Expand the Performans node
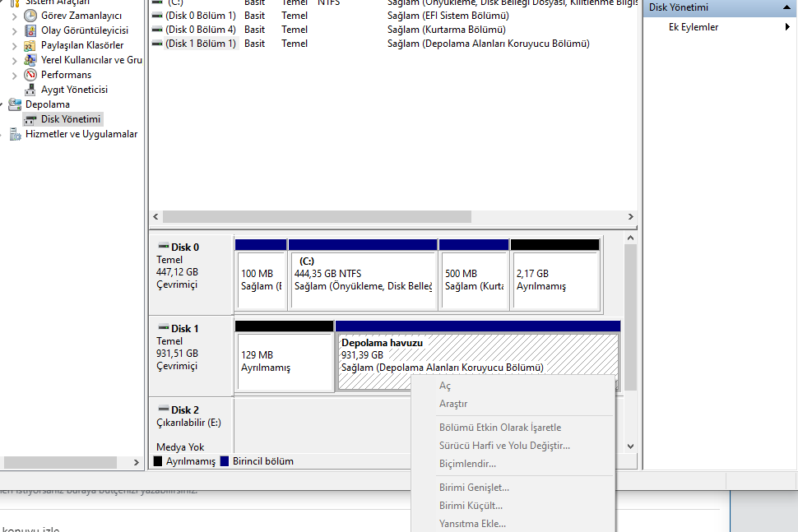The width and height of the screenshot is (798, 532). click(14, 76)
